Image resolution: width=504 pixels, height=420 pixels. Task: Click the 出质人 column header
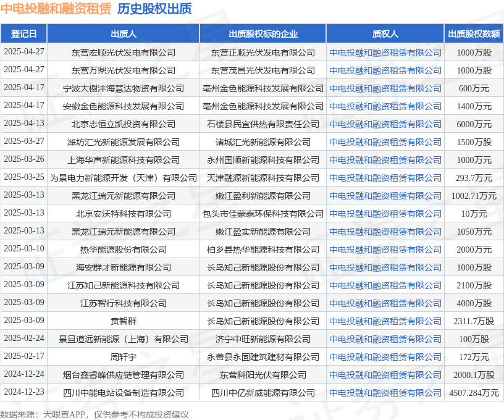pyautogui.click(x=124, y=34)
